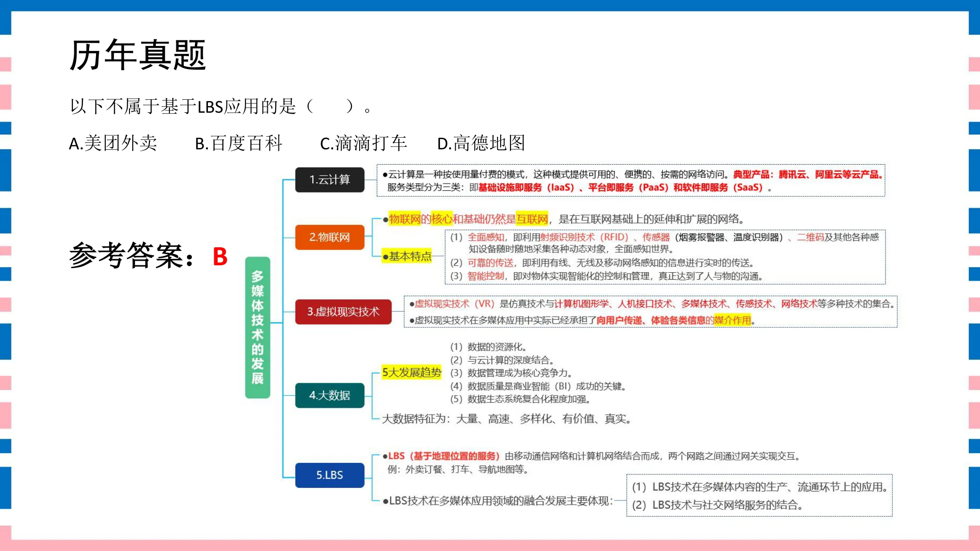This screenshot has height=551, width=980.
Task: Click the question text 以下不属于基于LBS应用的是
Action: [183, 107]
